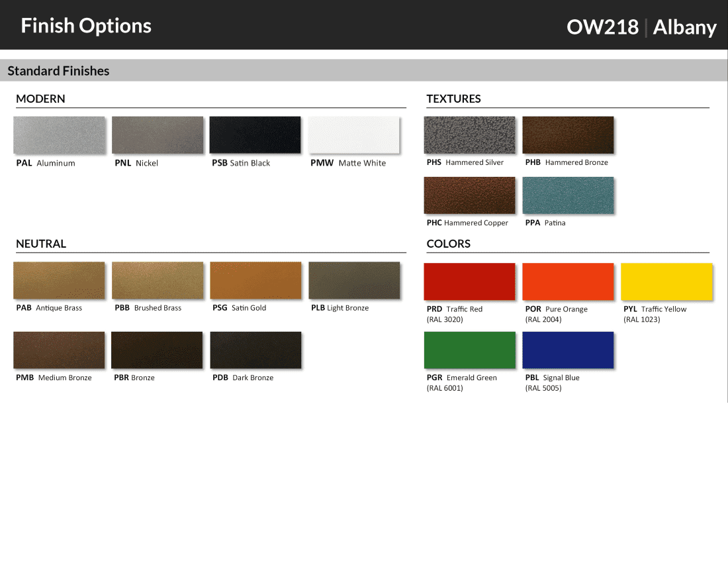Pick the Patina PPA swatch
Viewport: 728px width, 563px height.
[x=568, y=195]
